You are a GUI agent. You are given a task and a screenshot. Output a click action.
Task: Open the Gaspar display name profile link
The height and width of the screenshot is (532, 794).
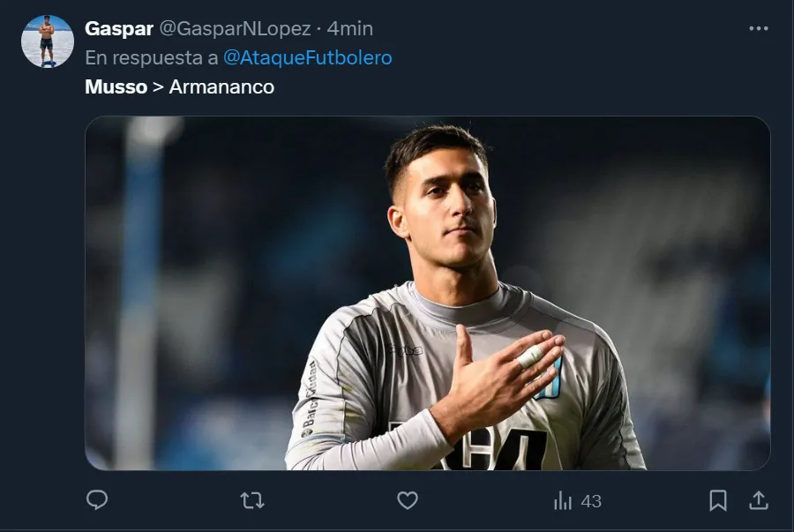click(x=118, y=29)
